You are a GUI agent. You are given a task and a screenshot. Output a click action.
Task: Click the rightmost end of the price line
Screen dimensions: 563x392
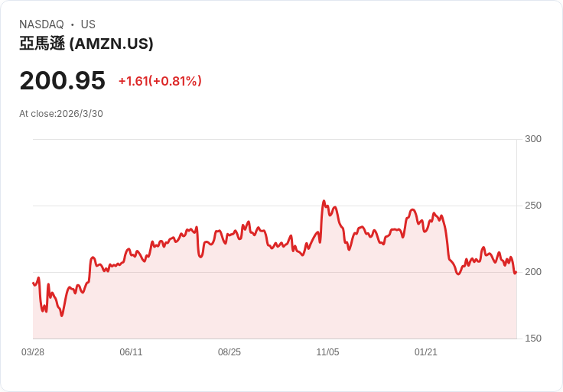pos(516,272)
